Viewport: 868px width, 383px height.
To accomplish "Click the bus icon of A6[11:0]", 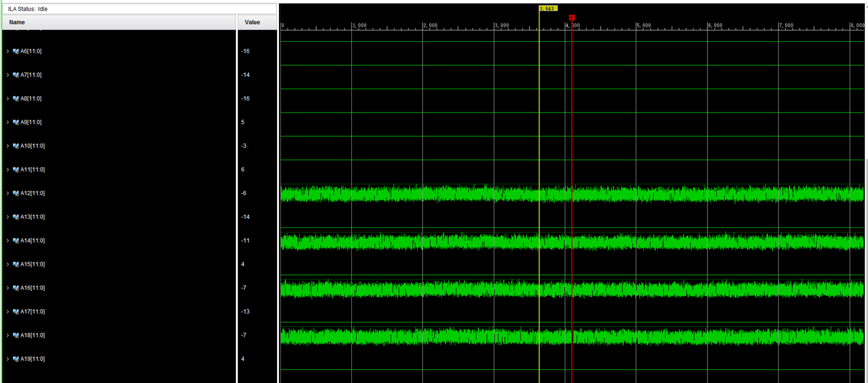I will tap(16, 52).
